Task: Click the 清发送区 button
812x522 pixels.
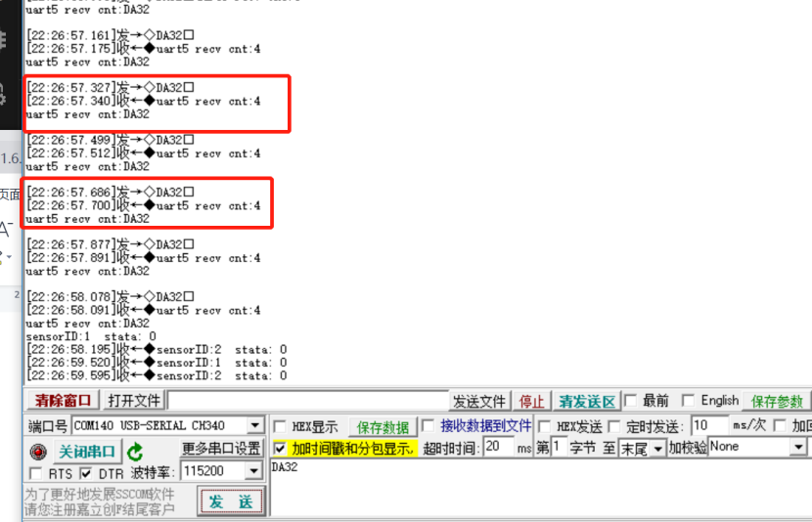Action: click(587, 402)
